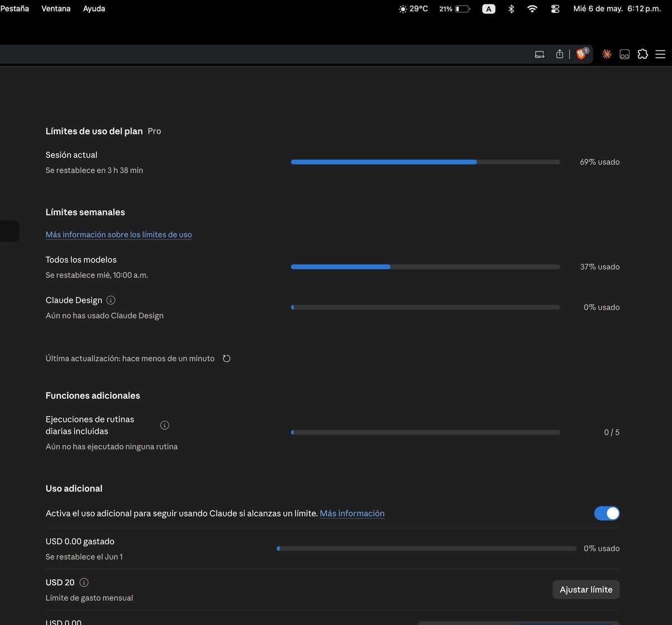Click Aún no has ejecutado ninguna rutina
The height and width of the screenshot is (625, 672).
click(111, 447)
